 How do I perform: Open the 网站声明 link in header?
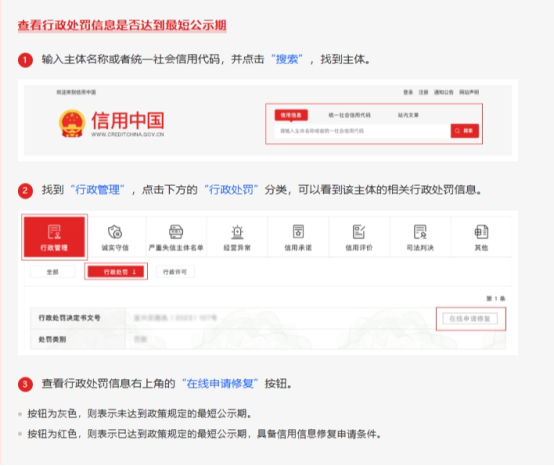pyautogui.click(x=469, y=92)
